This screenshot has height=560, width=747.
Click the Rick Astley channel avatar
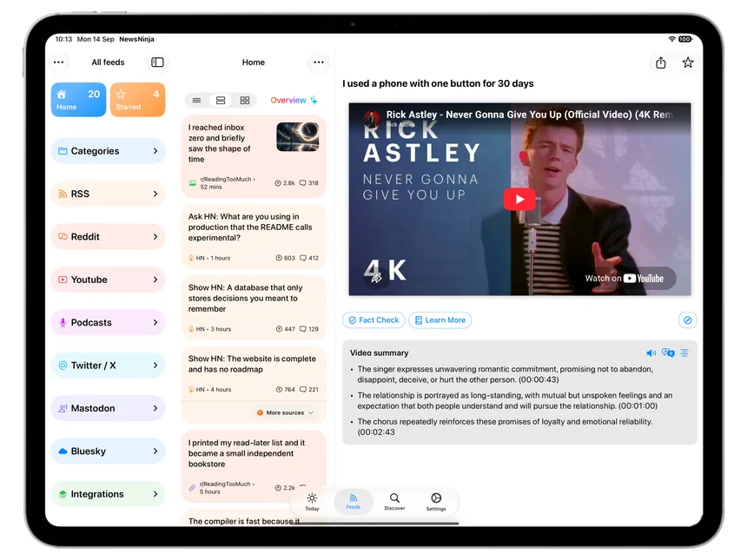click(x=372, y=117)
